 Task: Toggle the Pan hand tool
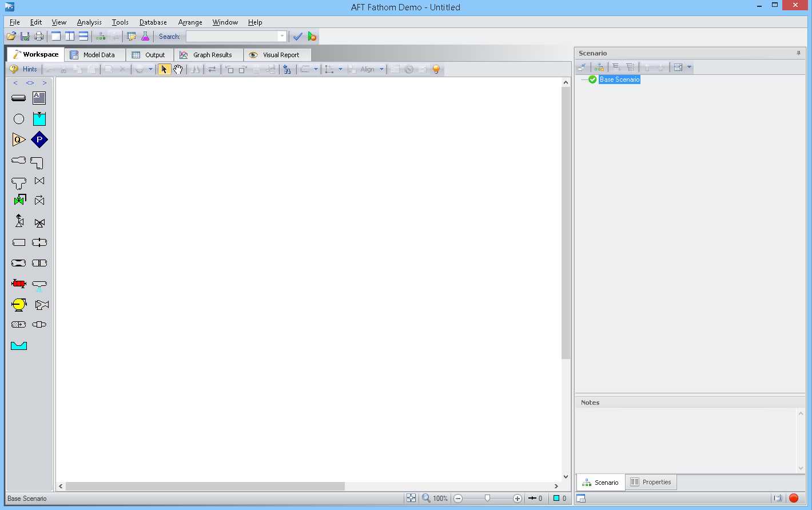point(178,69)
